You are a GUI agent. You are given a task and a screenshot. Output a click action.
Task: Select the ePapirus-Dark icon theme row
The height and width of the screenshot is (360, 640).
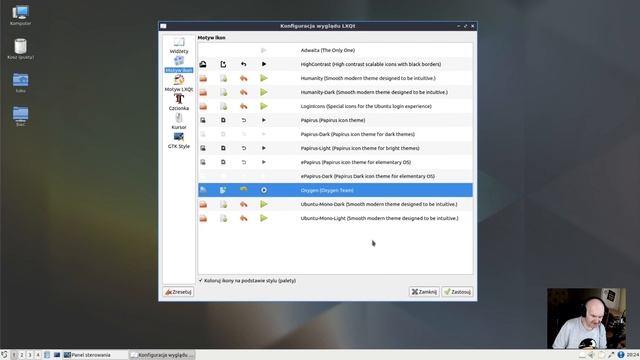pyautogui.click(x=335, y=176)
